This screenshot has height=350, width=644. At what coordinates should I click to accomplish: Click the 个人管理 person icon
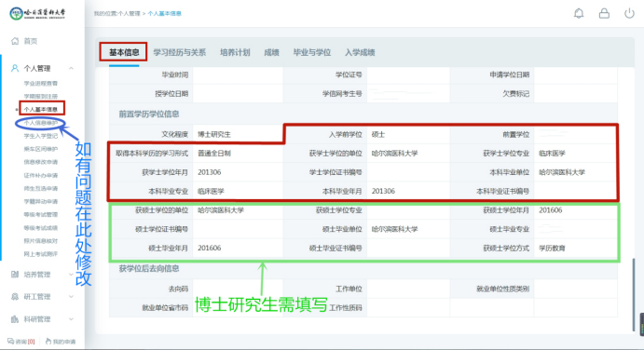tap(15, 68)
